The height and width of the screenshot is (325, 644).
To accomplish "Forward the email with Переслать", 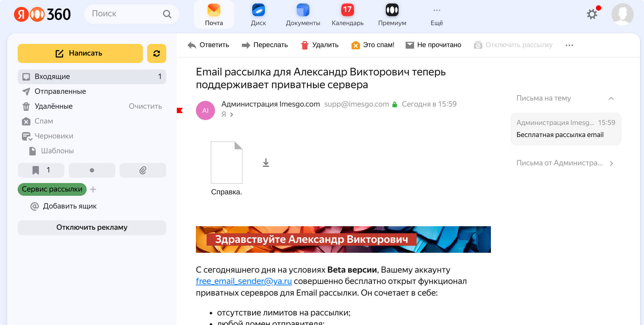I will 265,45.
